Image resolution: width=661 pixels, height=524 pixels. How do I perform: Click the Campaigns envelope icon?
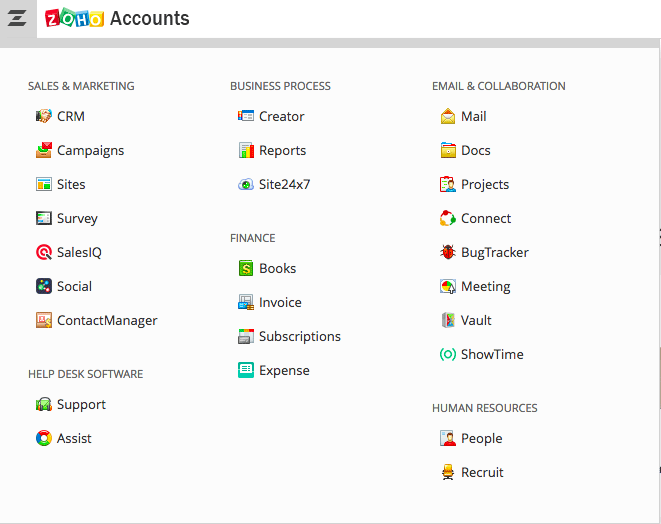(x=44, y=150)
